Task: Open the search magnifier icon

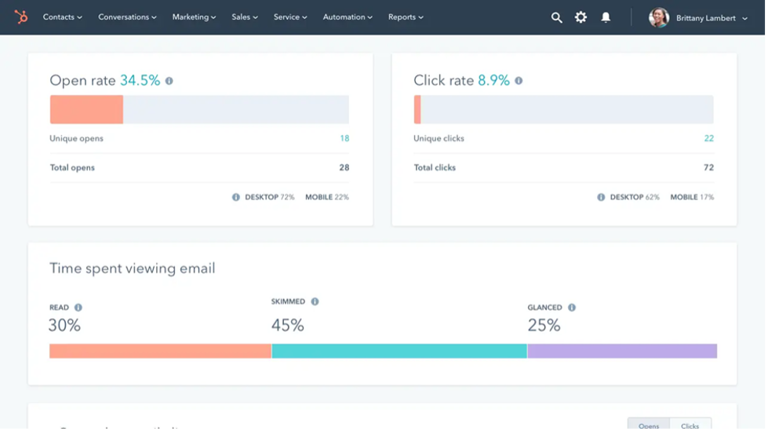Action: [558, 18]
